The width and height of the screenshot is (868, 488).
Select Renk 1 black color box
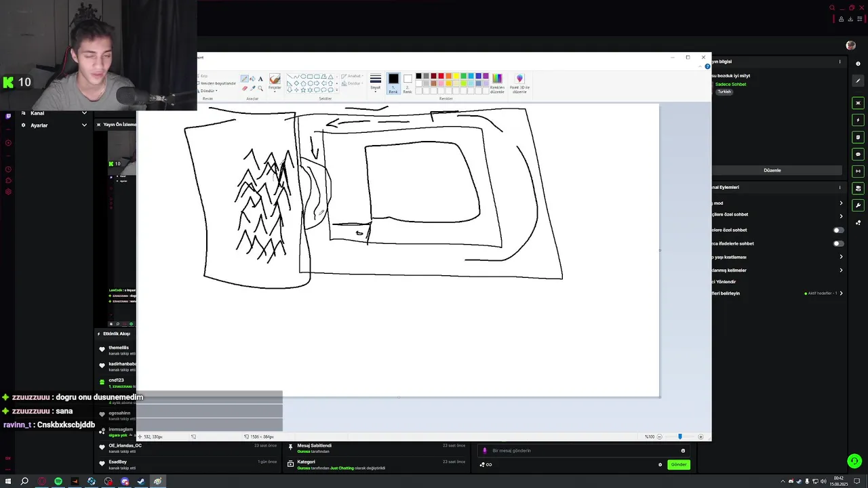393,83
